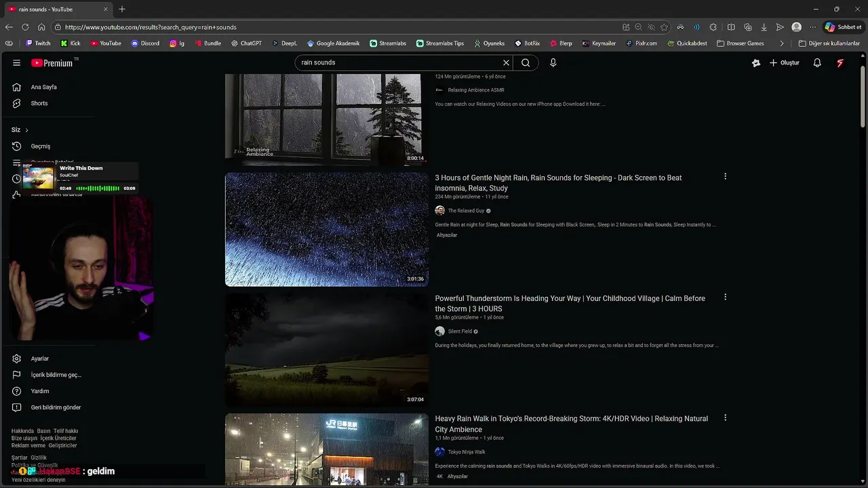Open the browser extensions puzzle icon
Viewport: 868px width, 488px height.
[713, 27]
